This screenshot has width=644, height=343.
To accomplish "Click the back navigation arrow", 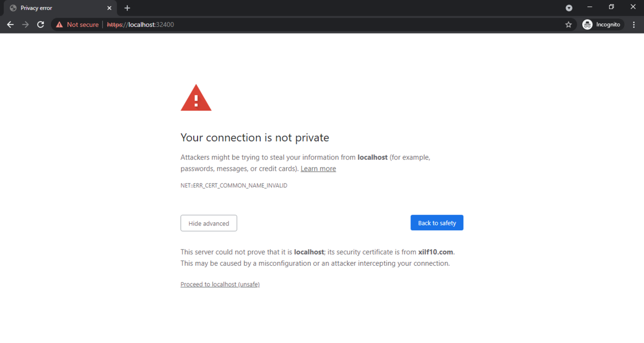I will click(10, 25).
